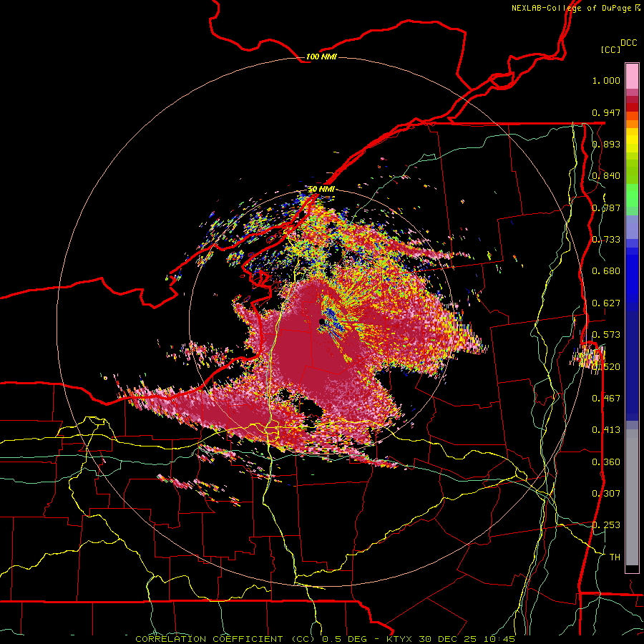Image resolution: width=644 pixels, height=644 pixels.
Task: Click the 0.680 color scale value
Action: pos(606,271)
